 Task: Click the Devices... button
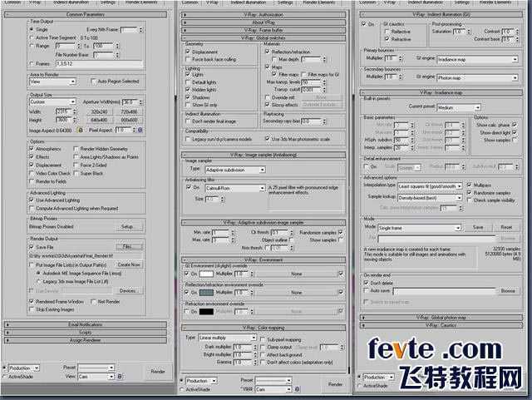click(128, 291)
